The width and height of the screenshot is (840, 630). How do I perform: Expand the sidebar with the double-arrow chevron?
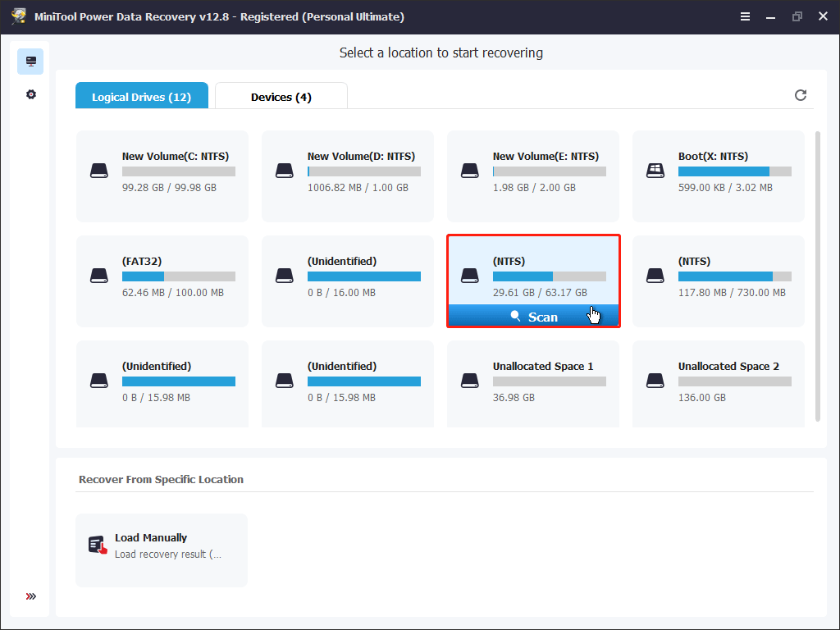pyautogui.click(x=30, y=596)
